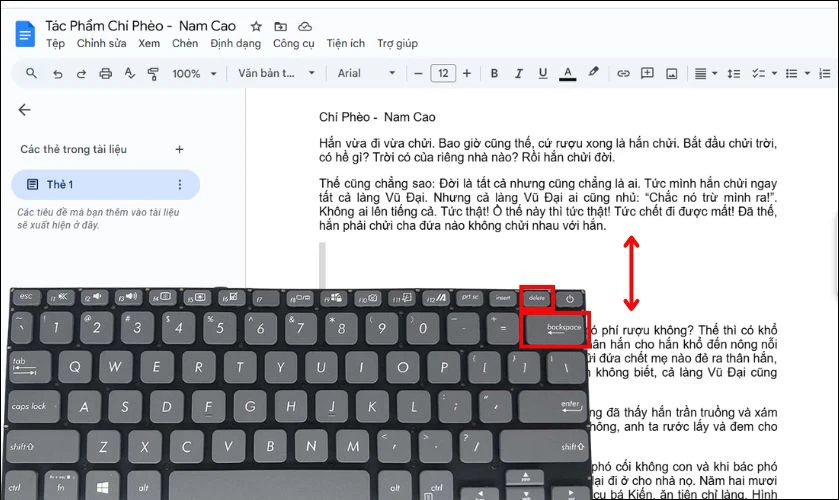The height and width of the screenshot is (500, 840).
Task: Open the search menus magnifier
Action: [32, 73]
